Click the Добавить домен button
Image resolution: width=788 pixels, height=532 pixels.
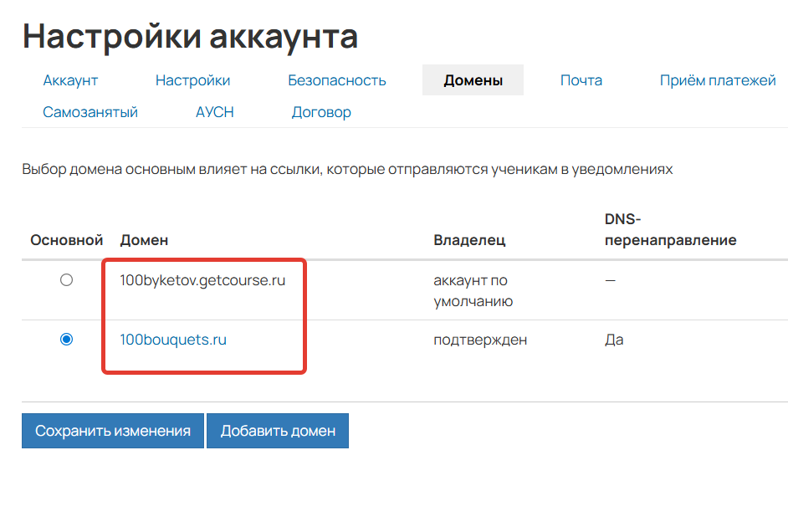point(278,431)
